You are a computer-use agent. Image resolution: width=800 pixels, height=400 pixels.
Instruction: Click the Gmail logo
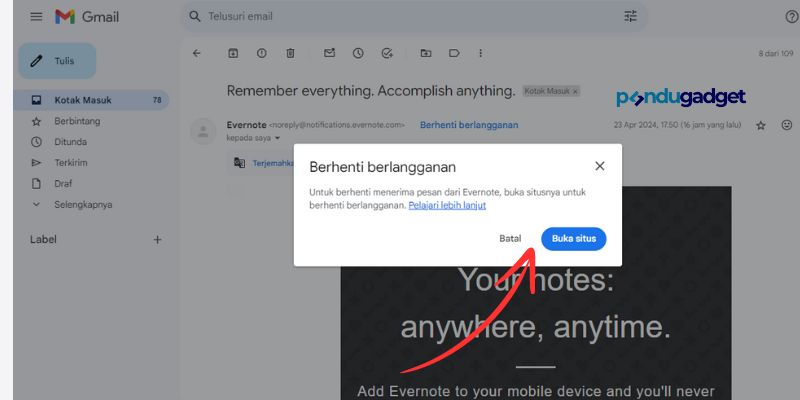[x=87, y=17]
